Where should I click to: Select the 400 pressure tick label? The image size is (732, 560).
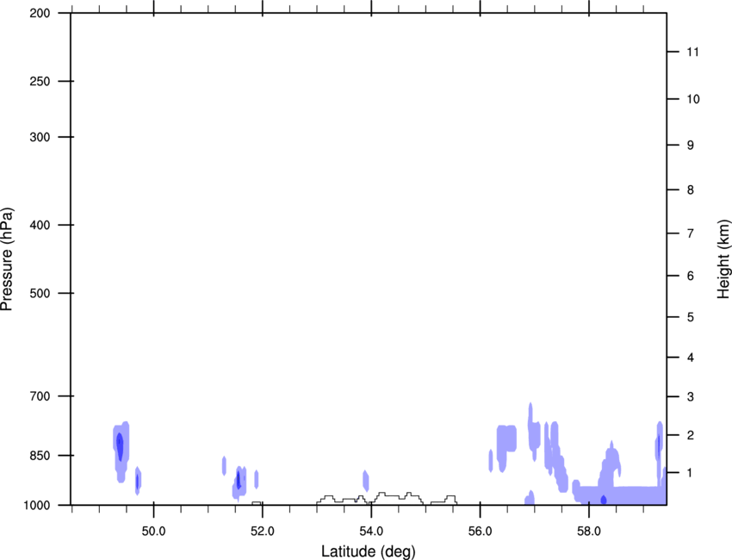pos(40,225)
